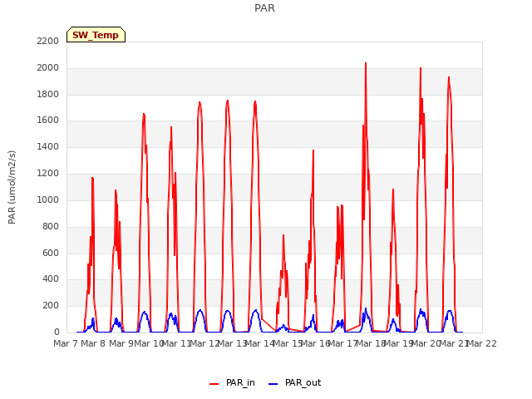The width and height of the screenshot is (532, 399).
Task: Click the Mar 7 x-axis label
Action: click(66, 343)
